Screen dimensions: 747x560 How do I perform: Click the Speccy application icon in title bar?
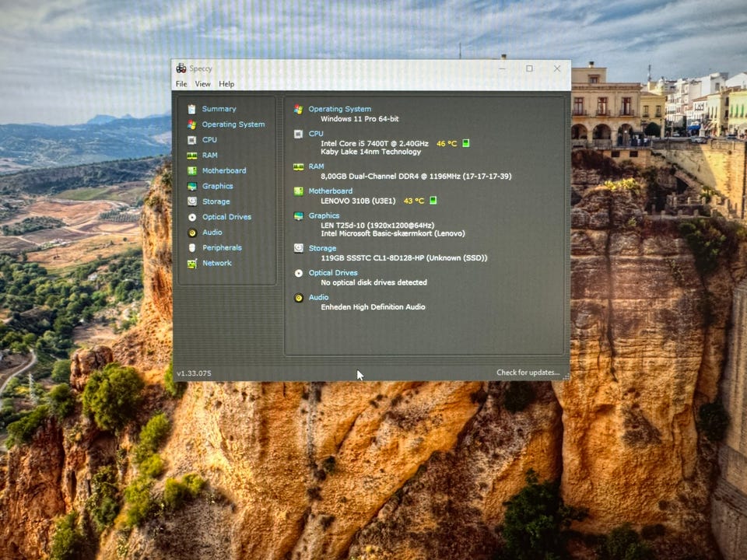tap(181, 68)
